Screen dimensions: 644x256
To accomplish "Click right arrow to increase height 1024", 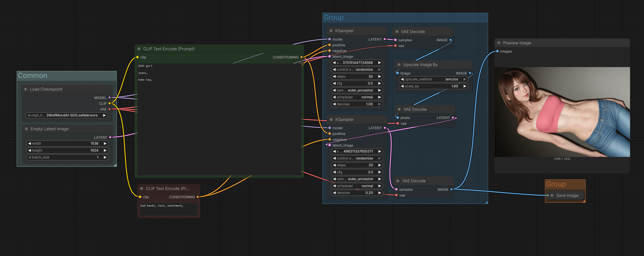I will (105, 151).
